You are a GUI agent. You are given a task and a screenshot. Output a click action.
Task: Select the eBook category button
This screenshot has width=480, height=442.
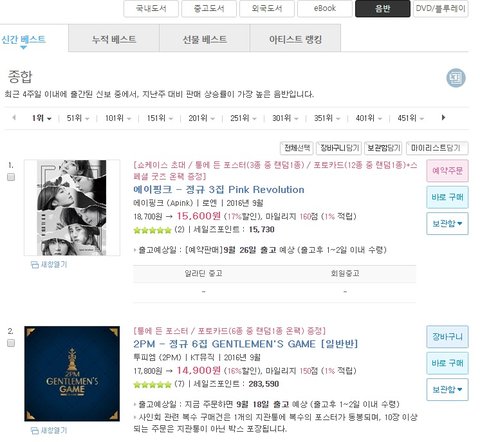click(325, 8)
